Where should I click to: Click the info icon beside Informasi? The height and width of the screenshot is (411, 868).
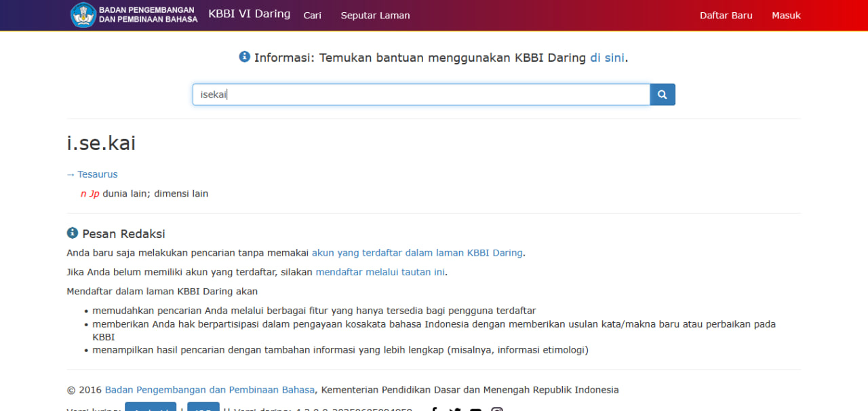point(245,57)
